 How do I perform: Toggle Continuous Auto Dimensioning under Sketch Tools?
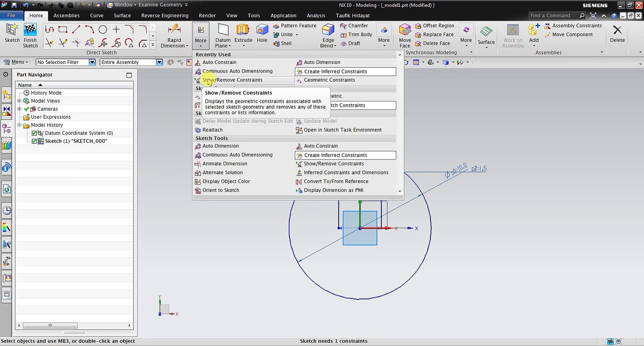tap(234, 155)
